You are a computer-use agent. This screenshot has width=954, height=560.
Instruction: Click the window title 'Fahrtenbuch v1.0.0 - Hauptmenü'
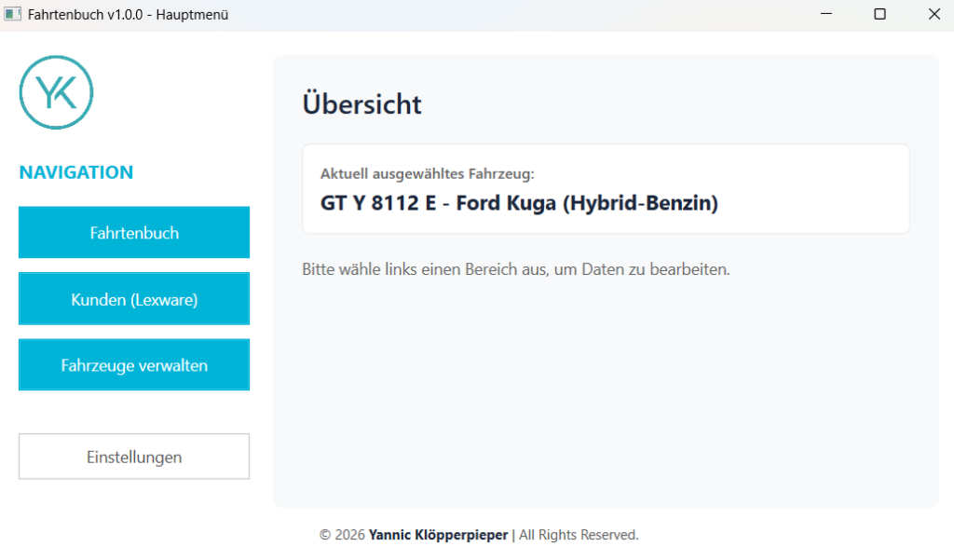128,15
